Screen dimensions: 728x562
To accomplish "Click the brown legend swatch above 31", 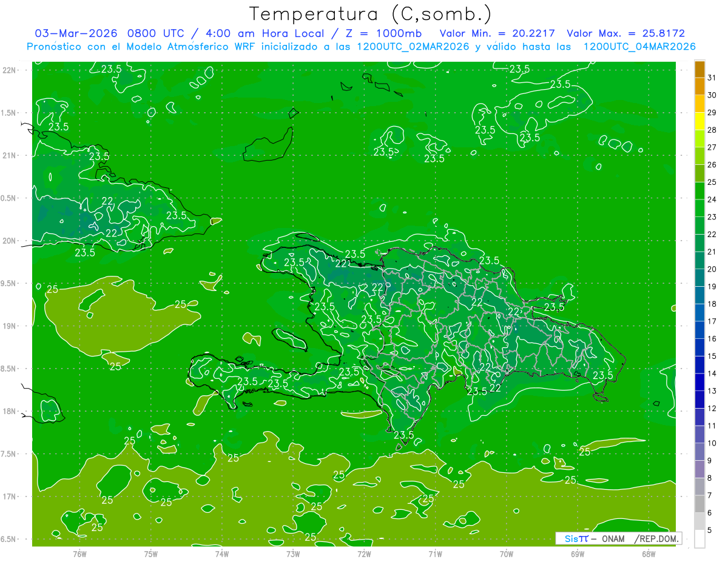I will pyautogui.click(x=699, y=70).
